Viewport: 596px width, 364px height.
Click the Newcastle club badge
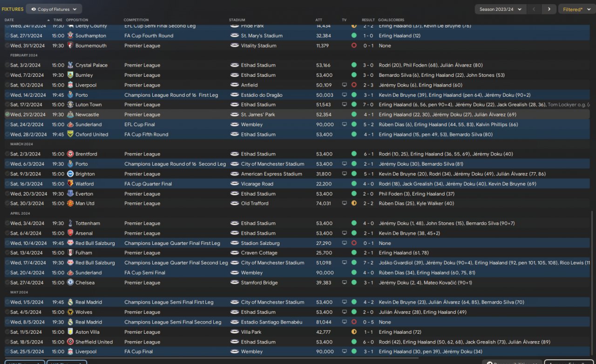click(x=70, y=115)
